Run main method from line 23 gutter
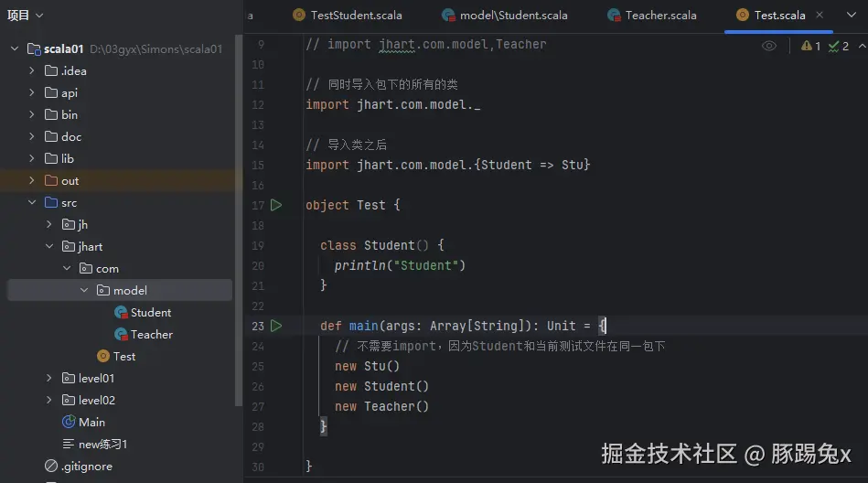 (x=276, y=326)
